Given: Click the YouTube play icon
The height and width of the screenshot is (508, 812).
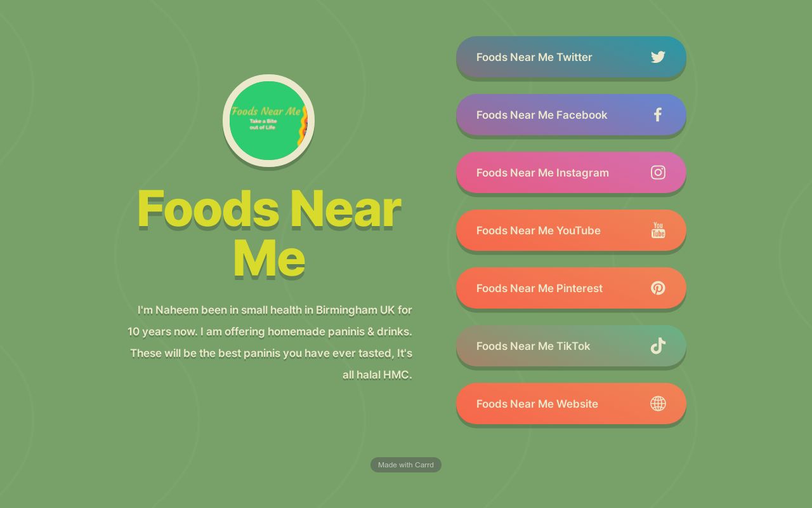Looking at the screenshot, I should (658, 231).
